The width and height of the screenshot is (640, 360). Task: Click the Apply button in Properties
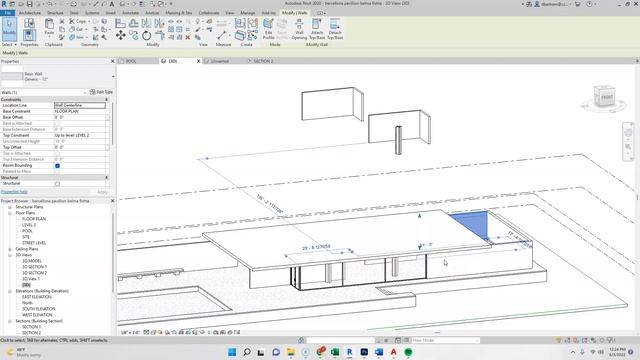point(102,192)
